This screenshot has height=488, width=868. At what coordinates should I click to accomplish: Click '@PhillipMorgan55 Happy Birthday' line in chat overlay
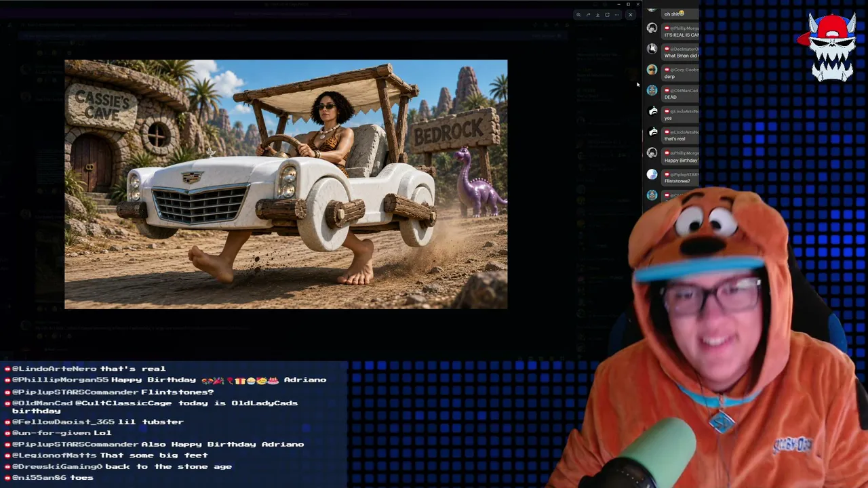(166, 380)
